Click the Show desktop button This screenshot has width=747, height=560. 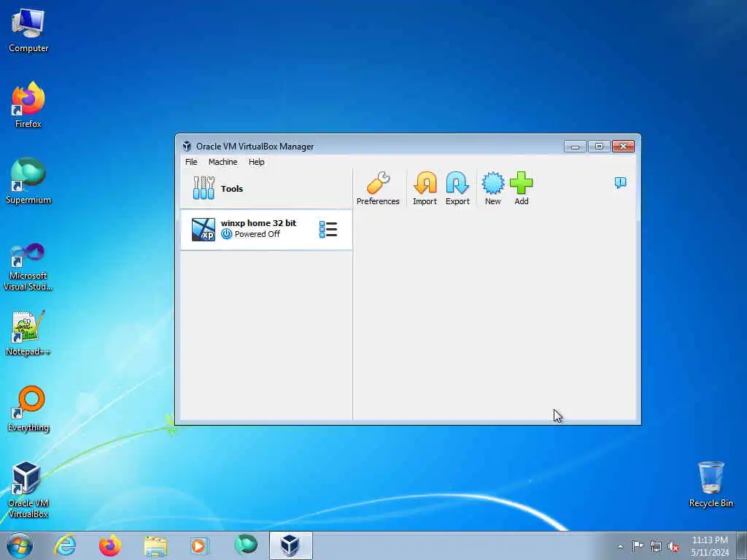pos(742,545)
